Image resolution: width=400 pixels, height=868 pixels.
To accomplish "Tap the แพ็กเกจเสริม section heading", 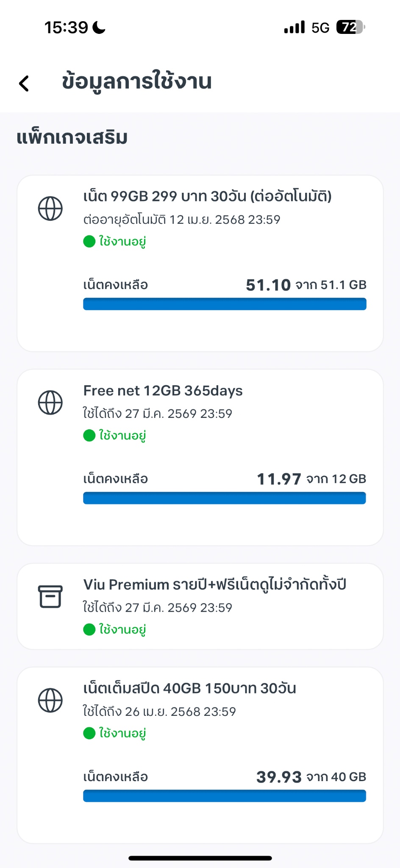I will (x=72, y=138).
